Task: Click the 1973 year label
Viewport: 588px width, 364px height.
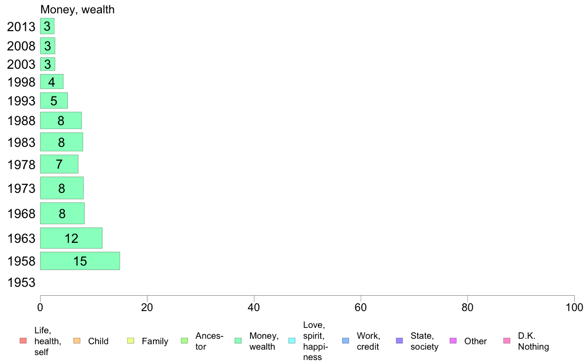Action: point(21,188)
